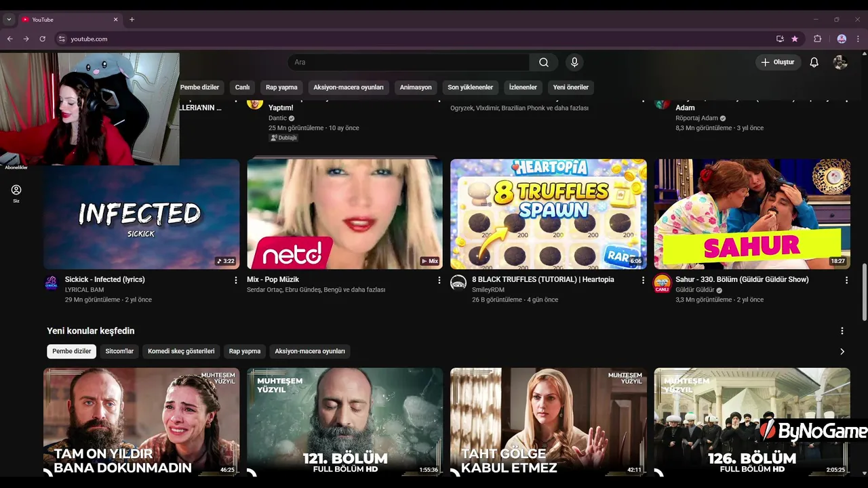Open more options for Mix - Pop Müzik

[439, 280]
